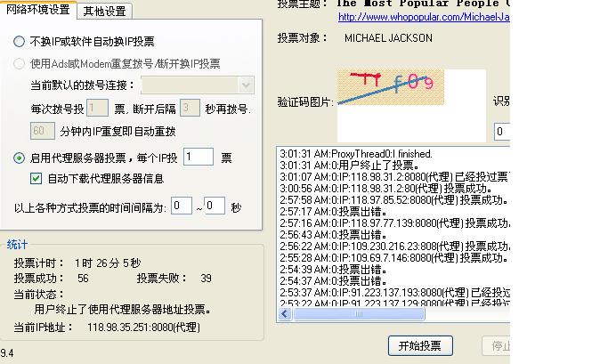Image resolution: width=608 pixels, height=364 pixels.
Task: Click the time interval minimum field
Action: click(181, 206)
